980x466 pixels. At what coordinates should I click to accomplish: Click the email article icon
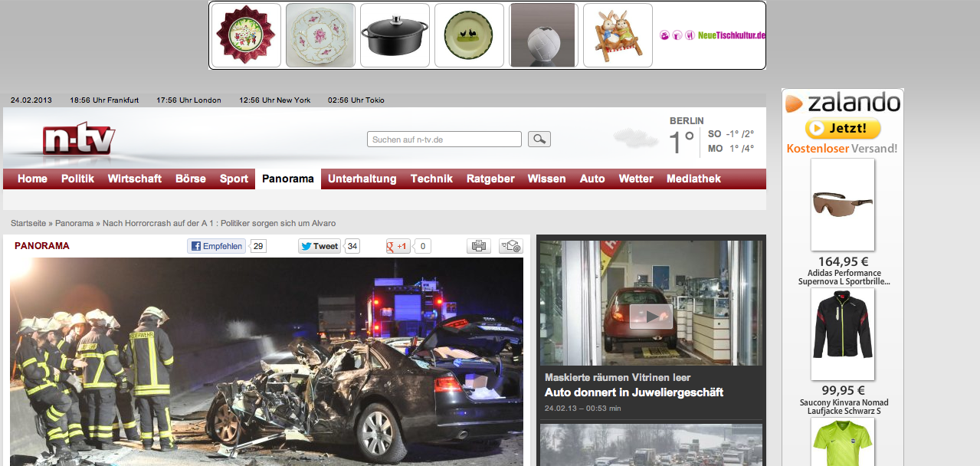[510, 246]
